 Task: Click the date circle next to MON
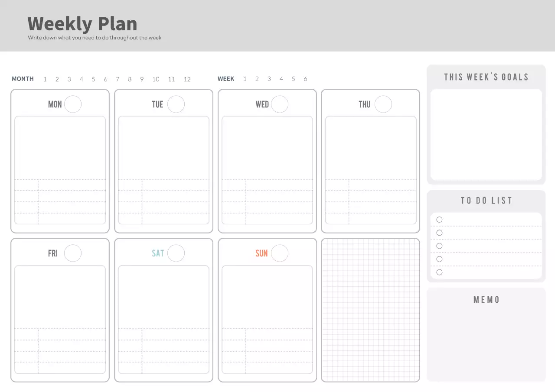click(x=73, y=104)
